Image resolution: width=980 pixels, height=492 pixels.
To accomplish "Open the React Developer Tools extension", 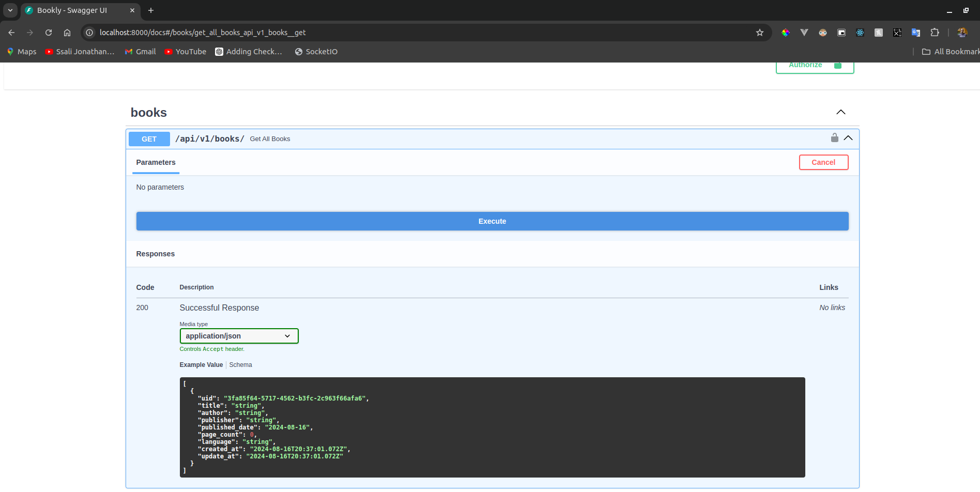I will (x=860, y=33).
